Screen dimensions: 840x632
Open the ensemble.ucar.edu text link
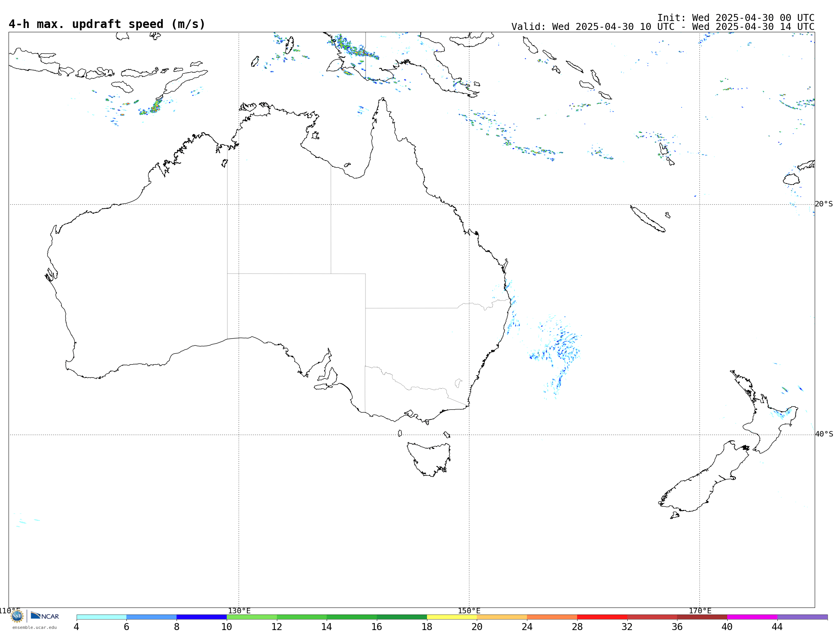pyautogui.click(x=34, y=627)
